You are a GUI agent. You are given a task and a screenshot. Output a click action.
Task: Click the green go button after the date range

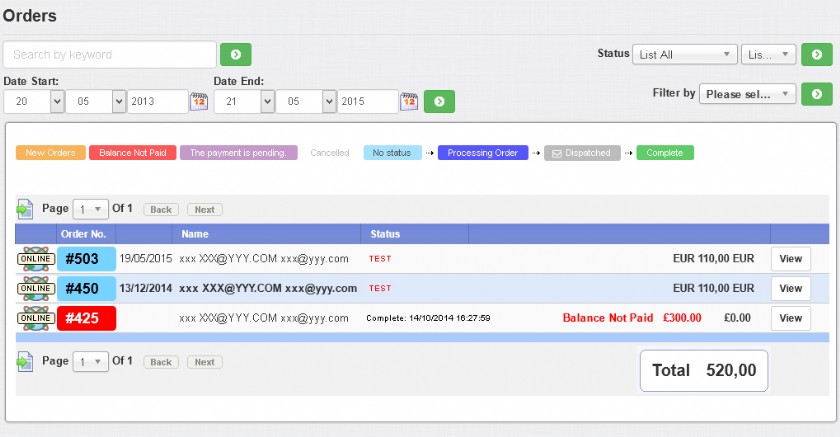pos(439,101)
